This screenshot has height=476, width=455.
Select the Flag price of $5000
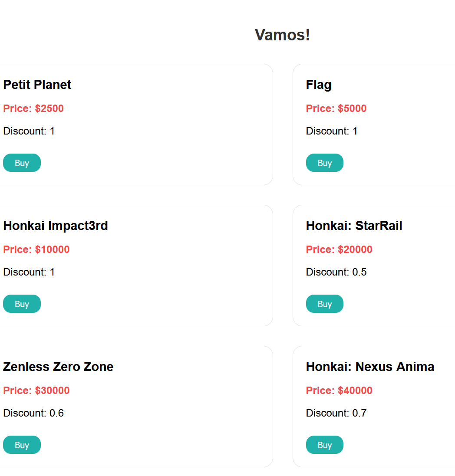tap(336, 108)
